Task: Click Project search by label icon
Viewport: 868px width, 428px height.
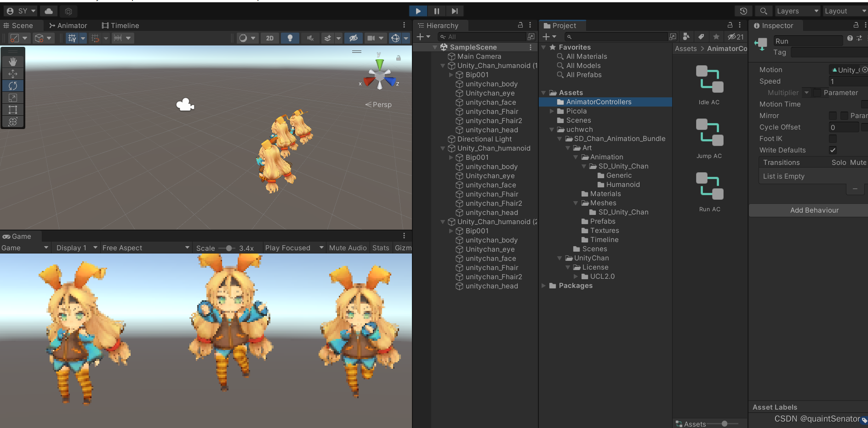Action: pyautogui.click(x=701, y=37)
